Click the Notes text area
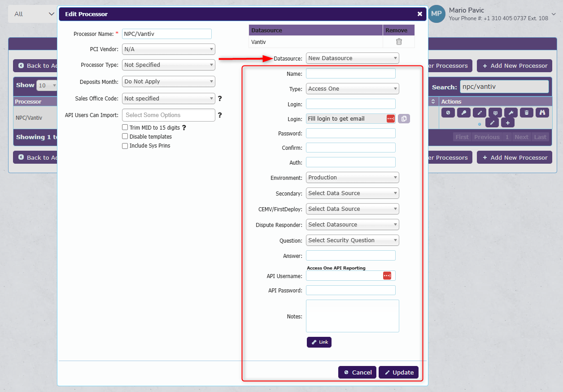 [x=353, y=316]
